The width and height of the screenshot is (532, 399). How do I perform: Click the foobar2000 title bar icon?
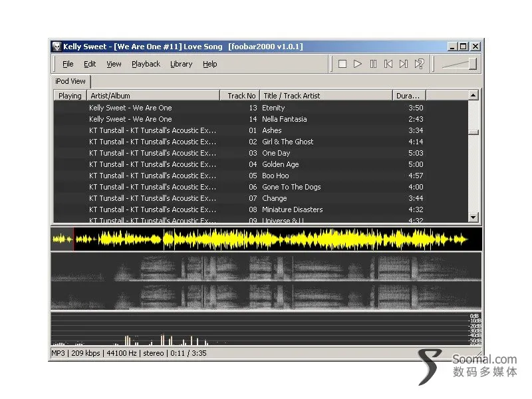[x=57, y=47]
